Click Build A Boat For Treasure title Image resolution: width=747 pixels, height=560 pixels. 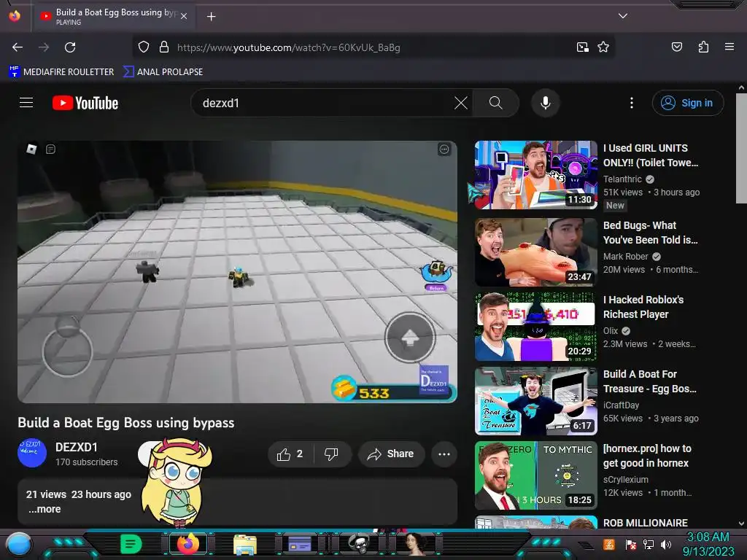point(650,381)
